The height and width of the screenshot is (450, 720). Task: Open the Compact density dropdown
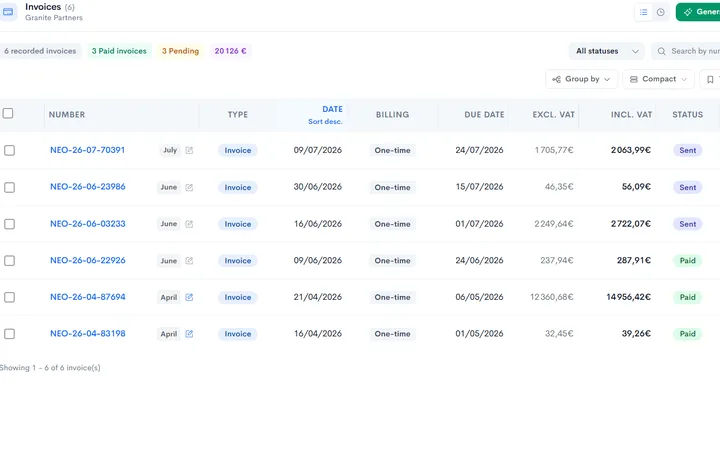click(658, 79)
